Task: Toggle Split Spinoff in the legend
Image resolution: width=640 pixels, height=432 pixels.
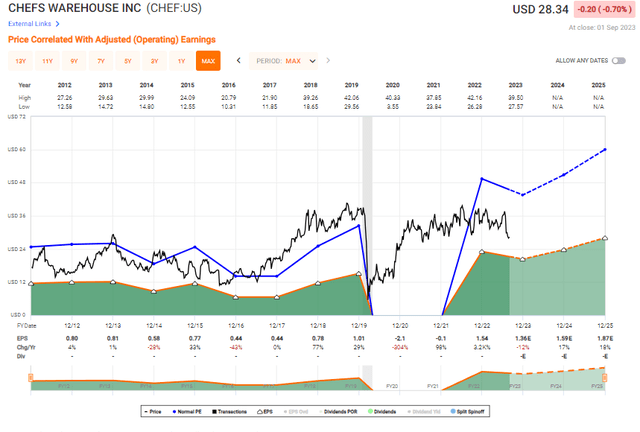Action: (467, 412)
